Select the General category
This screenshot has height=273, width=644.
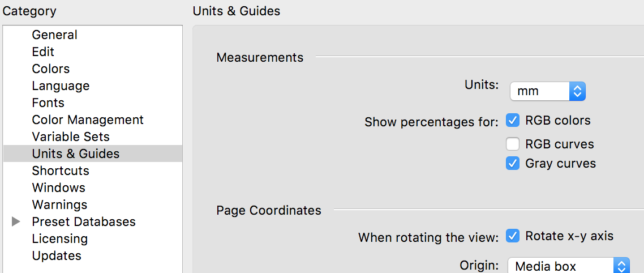54,35
